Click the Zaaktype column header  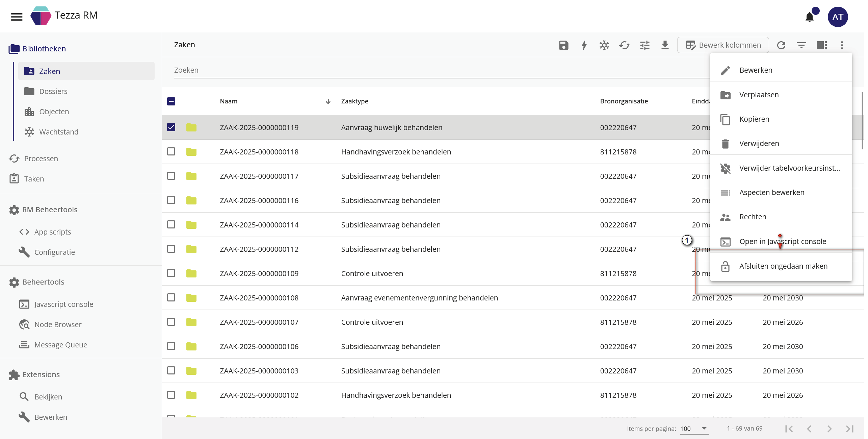(x=354, y=101)
